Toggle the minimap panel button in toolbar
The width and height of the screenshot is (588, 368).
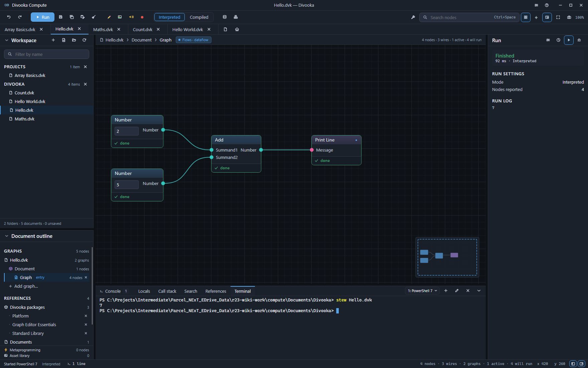(x=547, y=17)
